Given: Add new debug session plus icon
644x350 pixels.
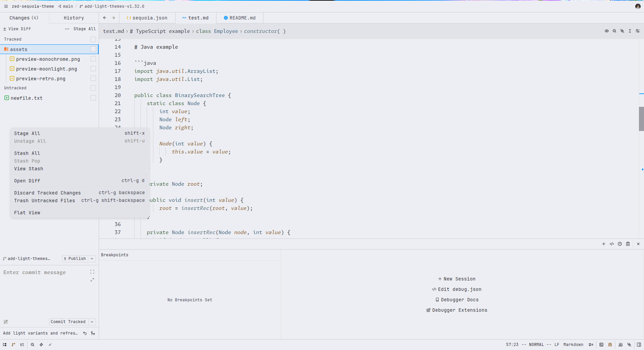Looking at the screenshot, I should pos(604,244).
